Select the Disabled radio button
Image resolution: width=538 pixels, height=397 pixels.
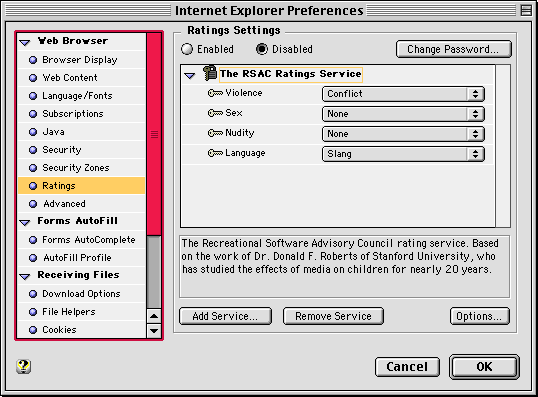tap(262, 49)
